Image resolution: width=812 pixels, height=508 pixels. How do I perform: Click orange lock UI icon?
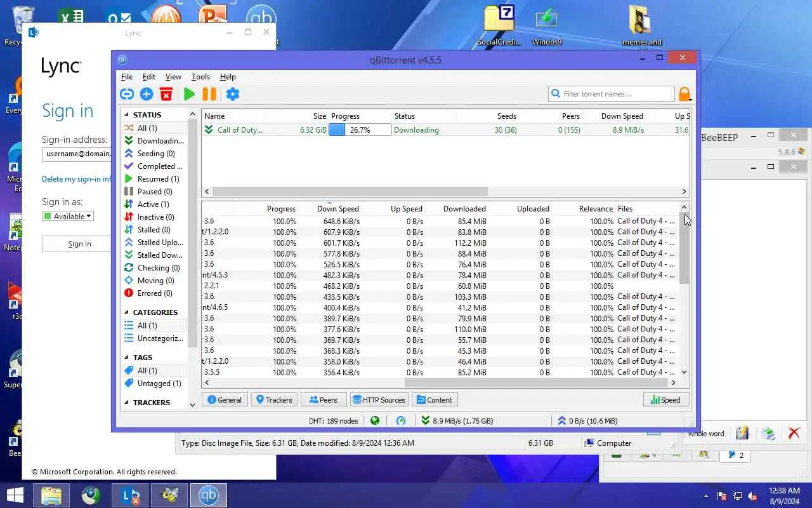click(684, 94)
